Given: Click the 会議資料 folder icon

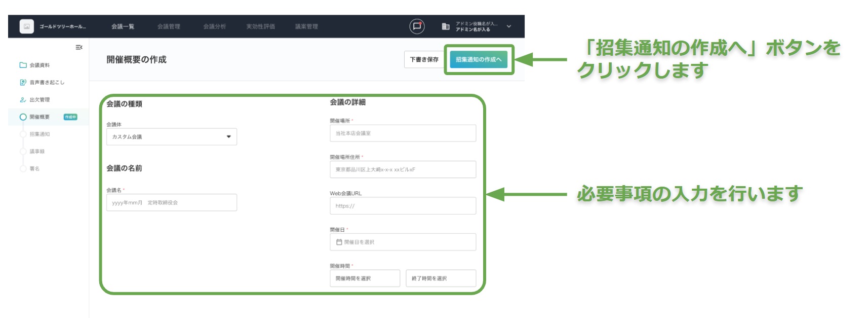Looking at the screenshot, I should coord(23,65).
